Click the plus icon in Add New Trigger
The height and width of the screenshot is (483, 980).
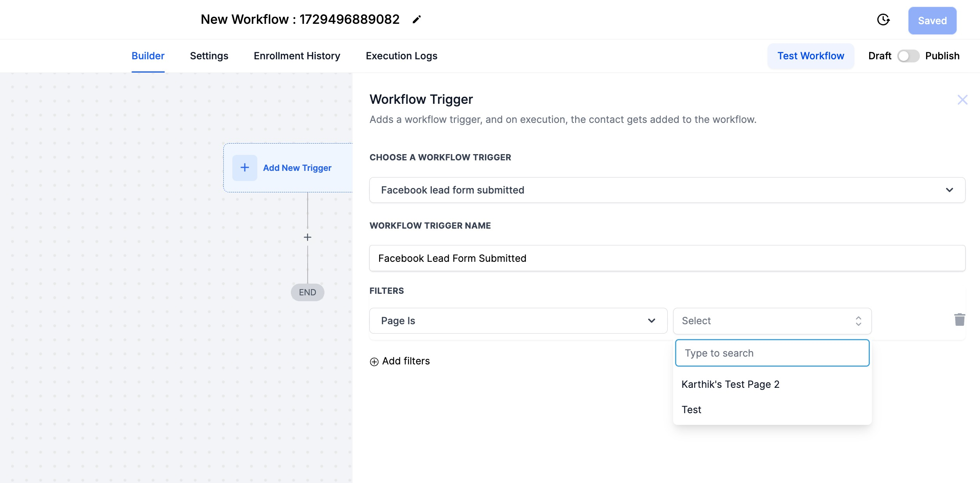pyautogui.click(x=245, y=168)
